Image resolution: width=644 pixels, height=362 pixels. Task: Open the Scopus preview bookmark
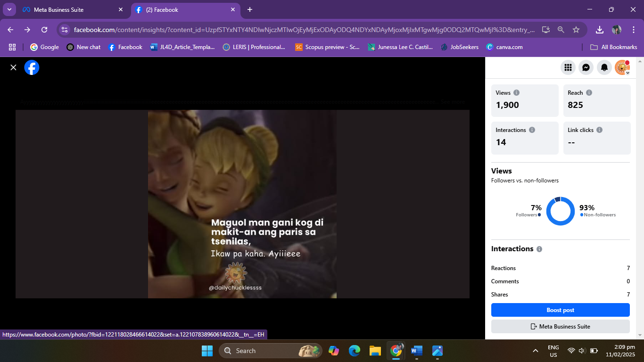point(327,47)
